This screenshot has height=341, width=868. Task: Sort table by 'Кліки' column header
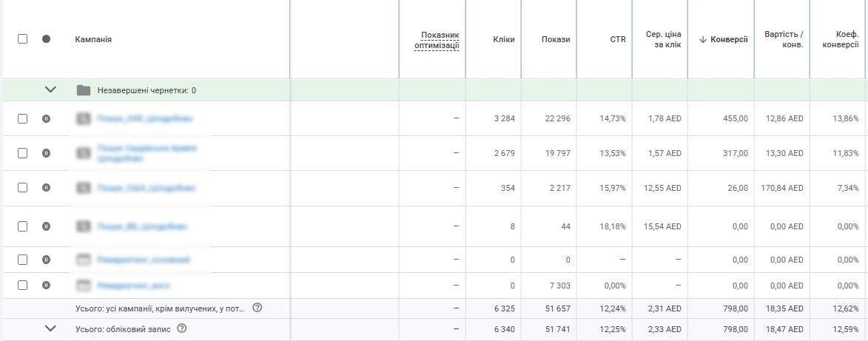pos(503,39)
